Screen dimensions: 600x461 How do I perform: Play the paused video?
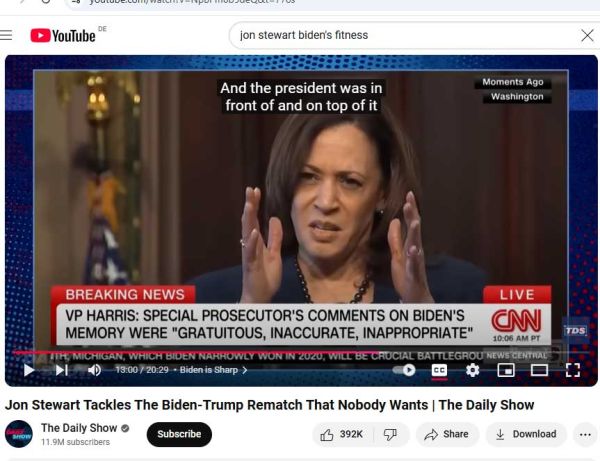pos(29,370)
